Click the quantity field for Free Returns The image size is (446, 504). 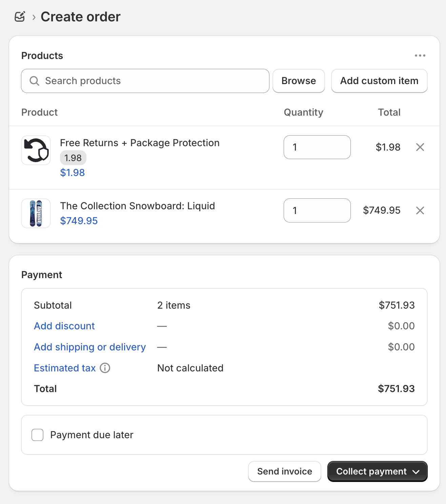[x=317, y=147]
